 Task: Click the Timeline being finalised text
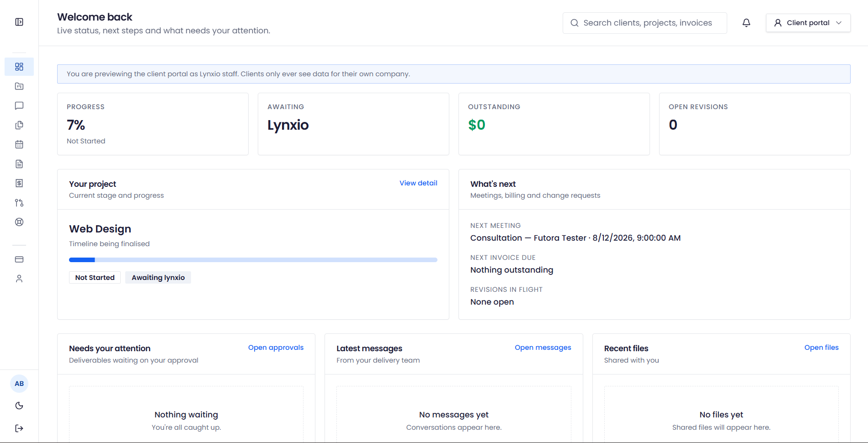point(109,244)
